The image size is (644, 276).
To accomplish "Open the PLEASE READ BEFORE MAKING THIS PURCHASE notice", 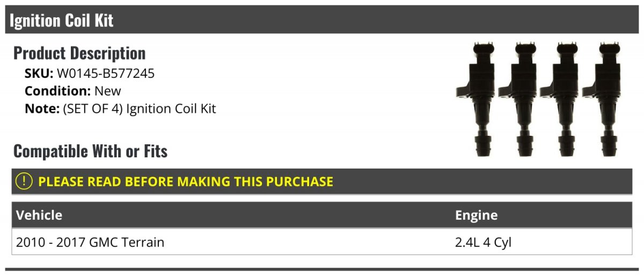I will click(x=186, y=181).
